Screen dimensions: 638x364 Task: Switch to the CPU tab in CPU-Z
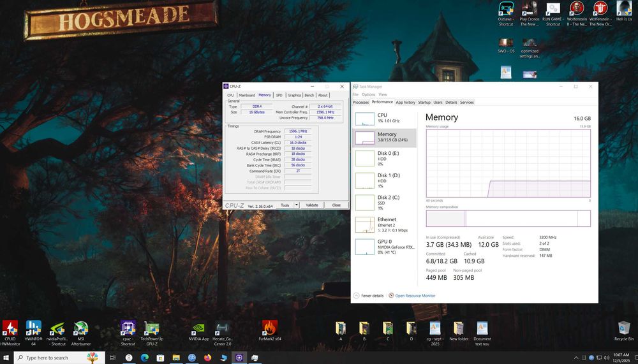pyautogui.click(x=230, y=95)
